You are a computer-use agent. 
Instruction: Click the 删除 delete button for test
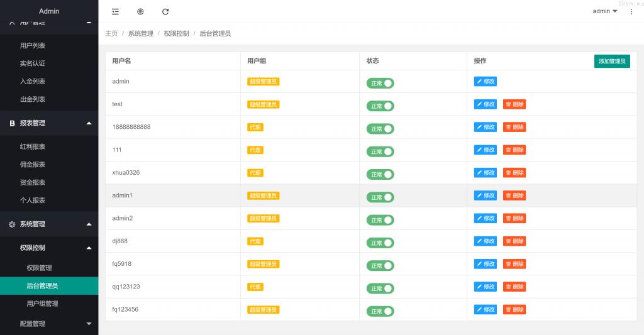tap(514, 104)
